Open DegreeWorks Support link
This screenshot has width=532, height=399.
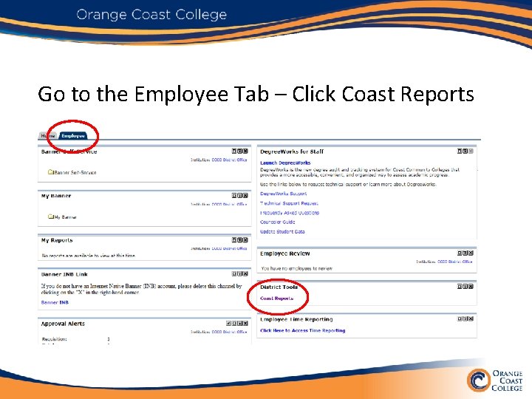click(x=283, y=194)
